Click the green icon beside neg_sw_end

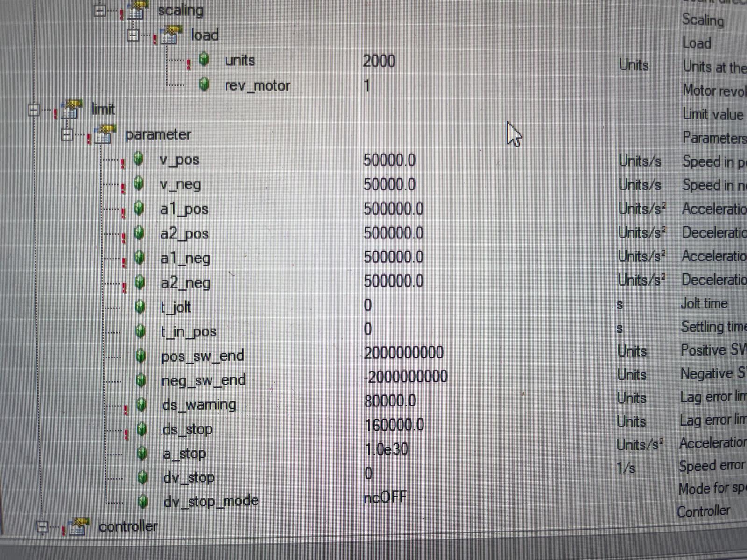click(x=141, y=380)
